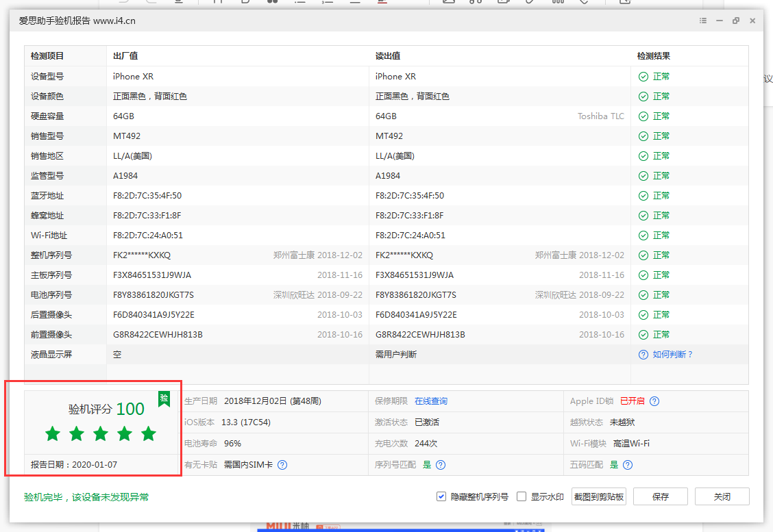The width and height of the screenshot is (773, 532).
Task: Click the help icon next to 序列号匹配
Action: [441, 465]
